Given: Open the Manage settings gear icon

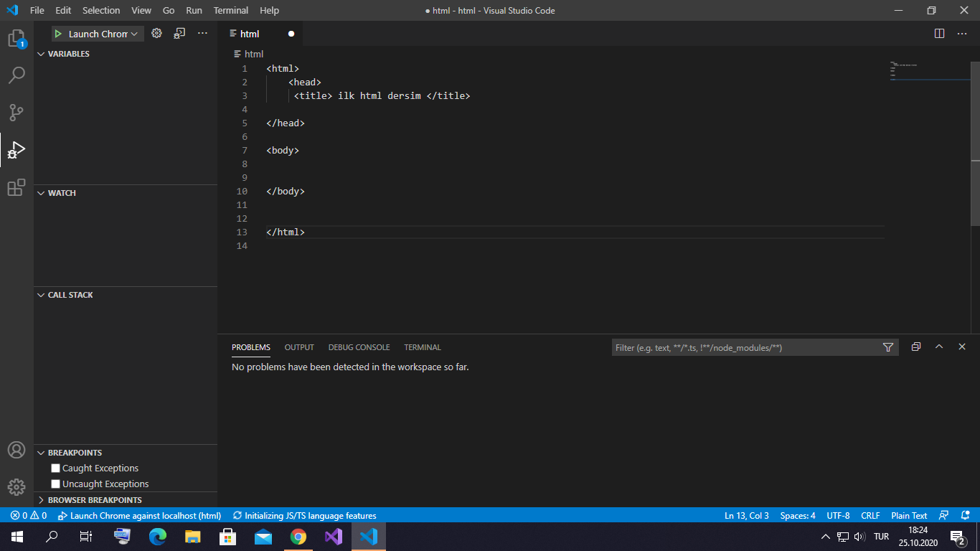Looking at the screenshot, I should point(16,486).
